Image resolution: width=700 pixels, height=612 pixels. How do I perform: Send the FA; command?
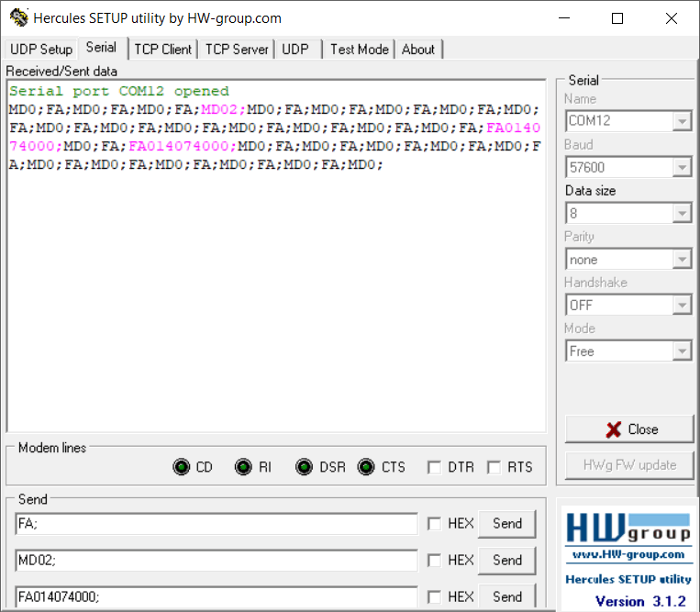[x=506, y=524]
